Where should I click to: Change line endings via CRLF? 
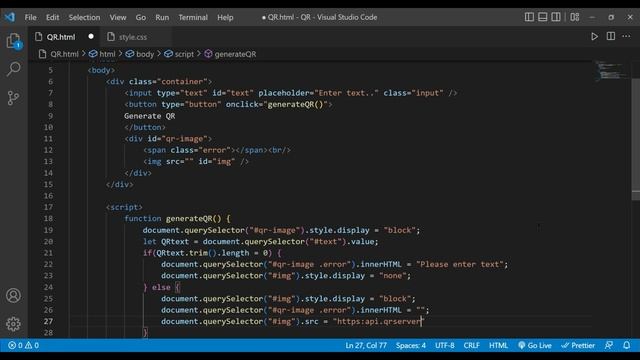(x=471, y=345)
